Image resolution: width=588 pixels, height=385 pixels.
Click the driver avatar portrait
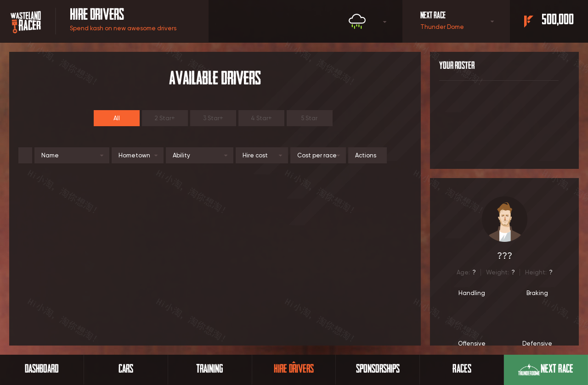tap(504, 219)
